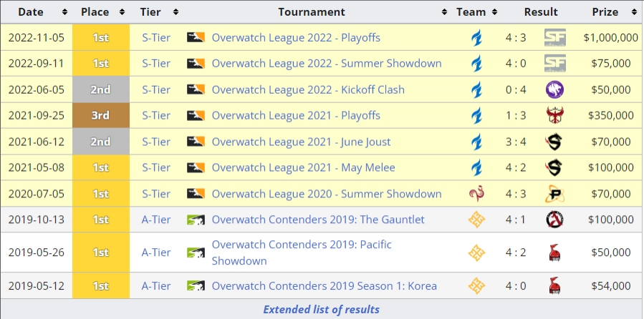Open Overwatch Contenders 2019: The Gauntlet link
The image size is (644, 319).
[318, 220]
